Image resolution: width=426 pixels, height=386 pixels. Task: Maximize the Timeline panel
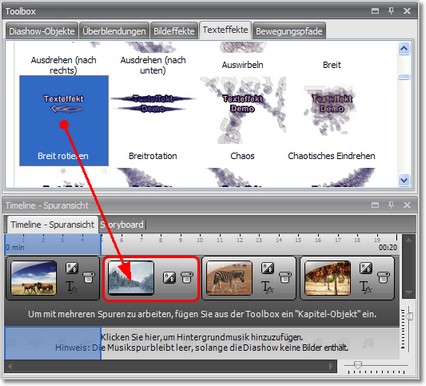[375, 205]
